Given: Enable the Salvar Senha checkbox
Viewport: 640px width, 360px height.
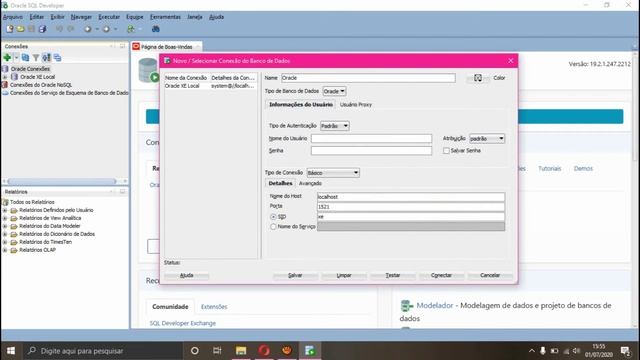Looking at the screenshot, I should pyautogui.click(x=446, y=151).
